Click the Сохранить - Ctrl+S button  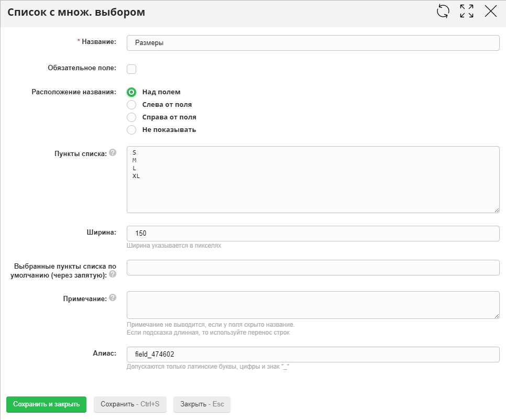pyautogui.click(x=130, y=404)
